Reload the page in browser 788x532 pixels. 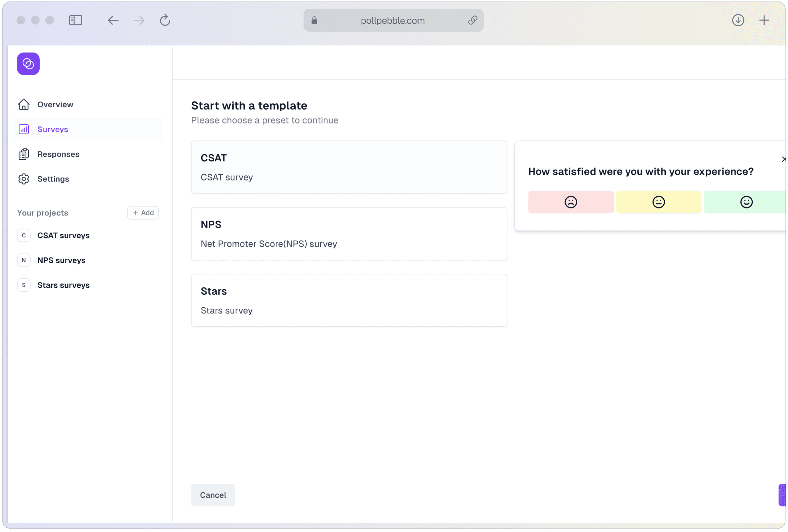coord(165,20)
